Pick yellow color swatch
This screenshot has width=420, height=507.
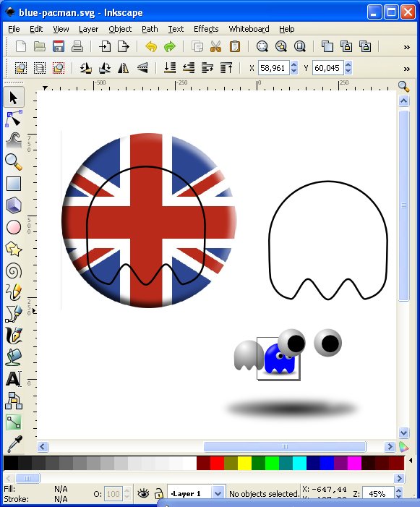244,463
